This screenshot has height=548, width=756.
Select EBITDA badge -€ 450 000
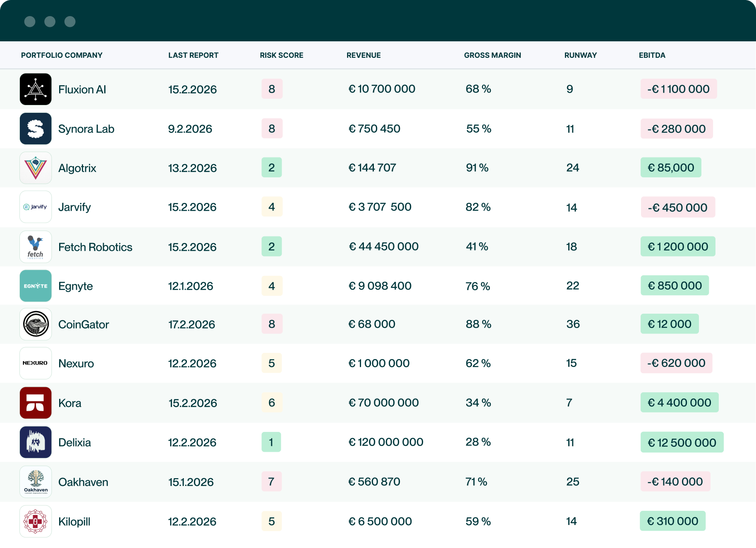click(x=678, y=207)
